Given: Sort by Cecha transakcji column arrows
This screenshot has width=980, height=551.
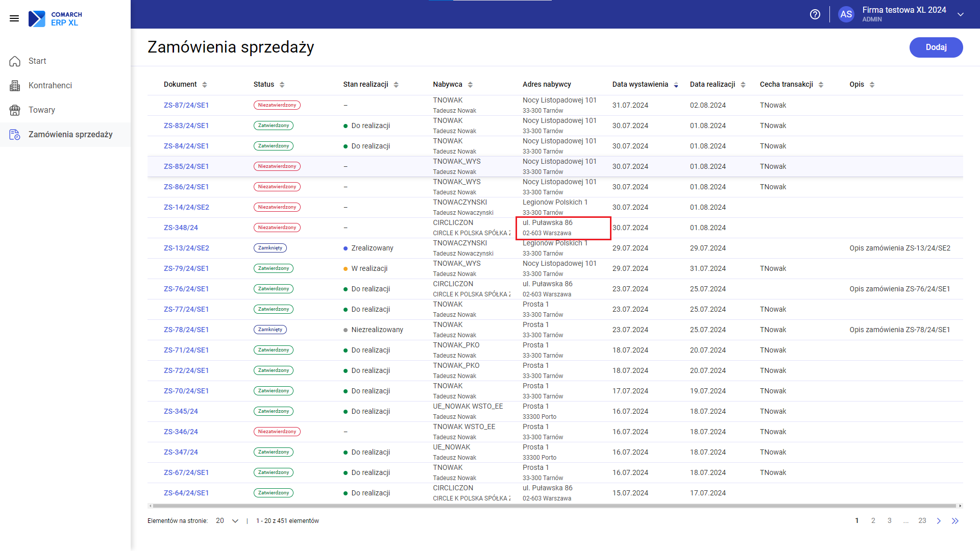Looking at the screenshot, I should pyautogui.click(x=821, y=85).
